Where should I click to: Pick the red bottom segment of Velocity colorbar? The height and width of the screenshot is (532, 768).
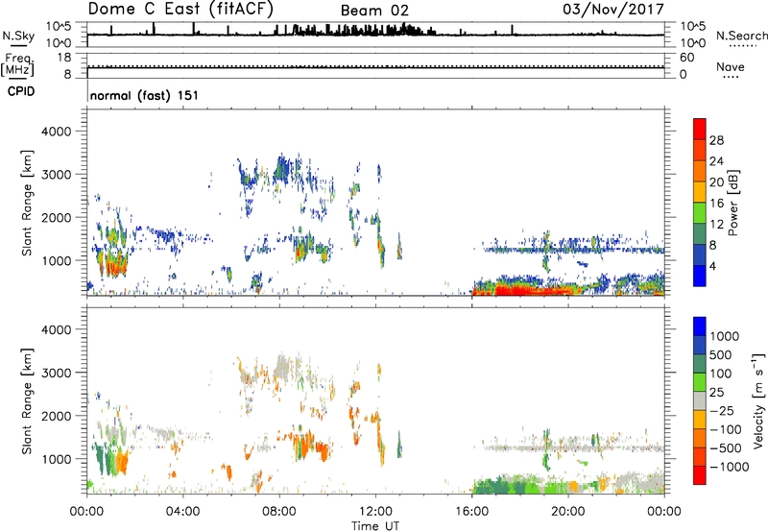(700, 475)
